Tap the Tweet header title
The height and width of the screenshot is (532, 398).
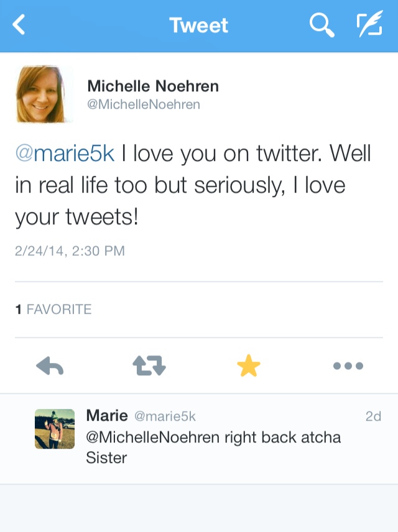[199, 25]
